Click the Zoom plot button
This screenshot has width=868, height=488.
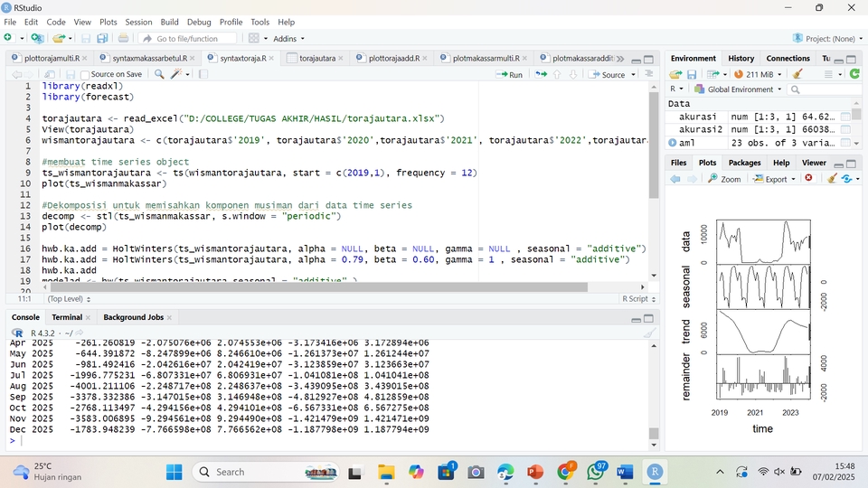(724, 179)
